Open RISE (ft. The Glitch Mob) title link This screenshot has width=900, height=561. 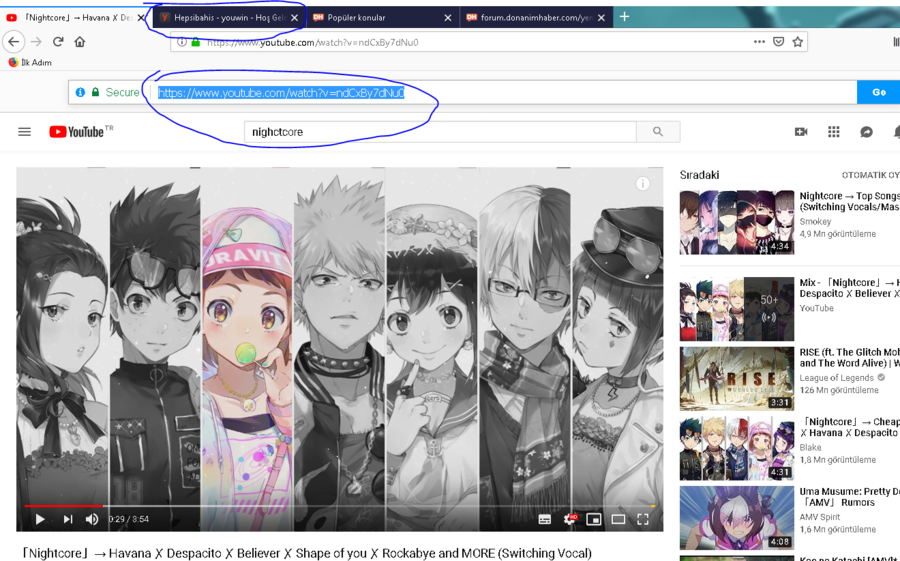pos(849,358)
